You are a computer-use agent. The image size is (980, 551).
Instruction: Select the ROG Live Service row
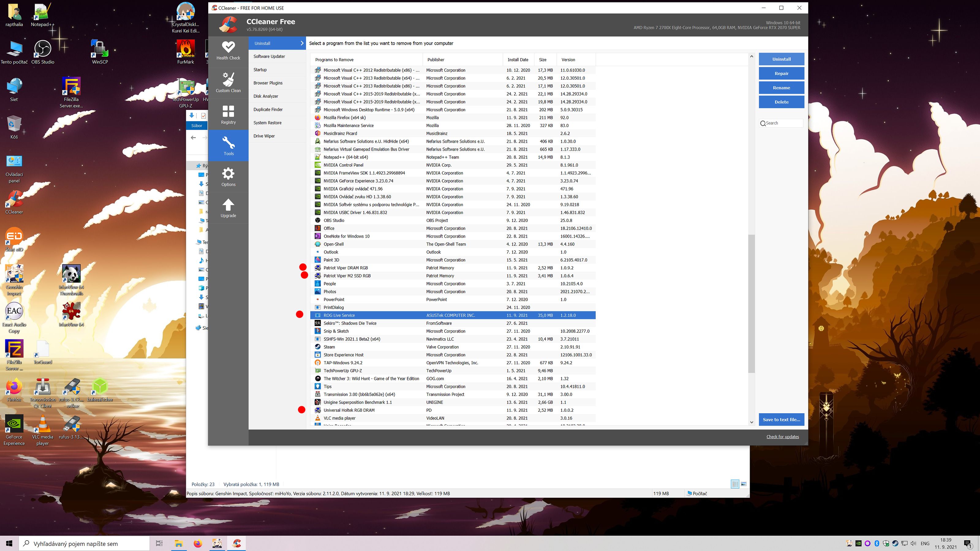pyautogui.click(x=453, y=315)
